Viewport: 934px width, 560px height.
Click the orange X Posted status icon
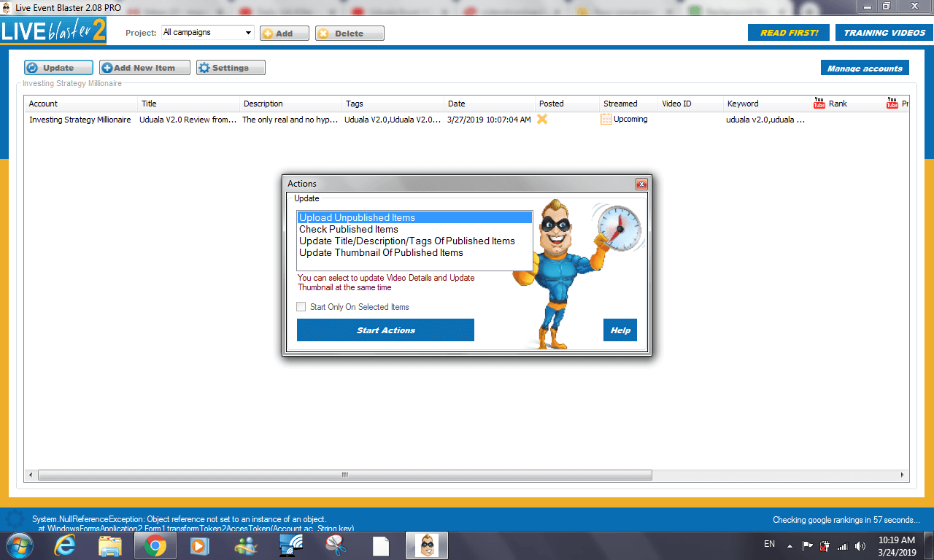[x=542, y=119]
